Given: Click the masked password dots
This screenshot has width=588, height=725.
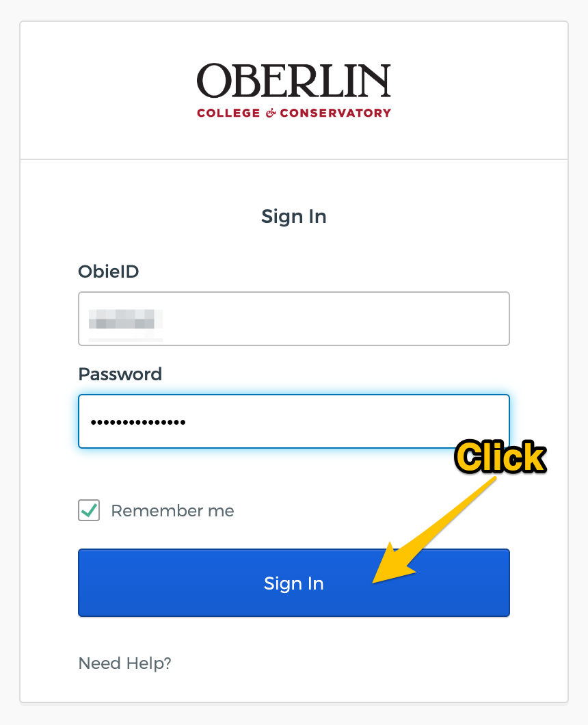Looking at the screenshot, I should pos(138,422).
